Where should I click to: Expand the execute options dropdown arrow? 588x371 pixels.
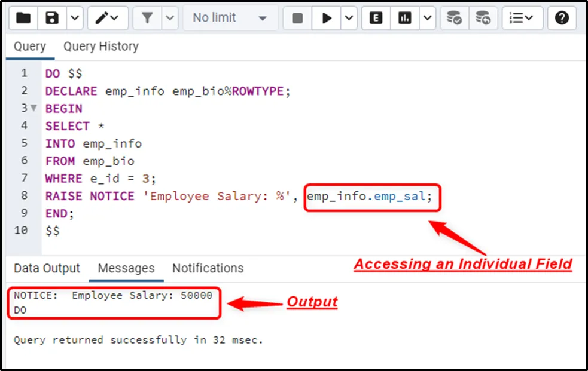pos(349,18)
